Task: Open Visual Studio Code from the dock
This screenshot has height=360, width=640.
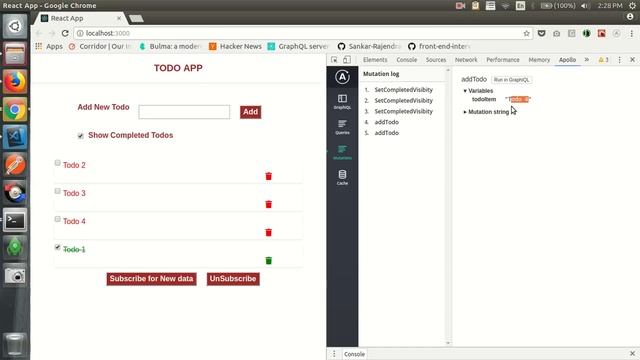Action: [15, 137]
